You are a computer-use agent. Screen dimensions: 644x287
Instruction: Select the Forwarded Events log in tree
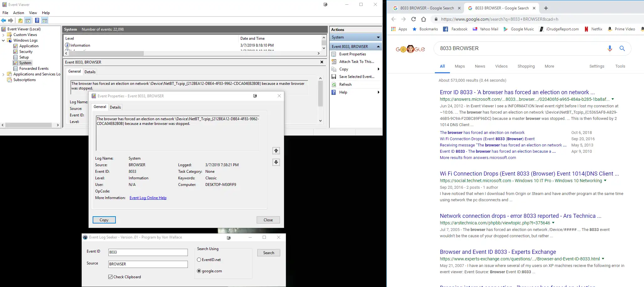tap(34, 69)
